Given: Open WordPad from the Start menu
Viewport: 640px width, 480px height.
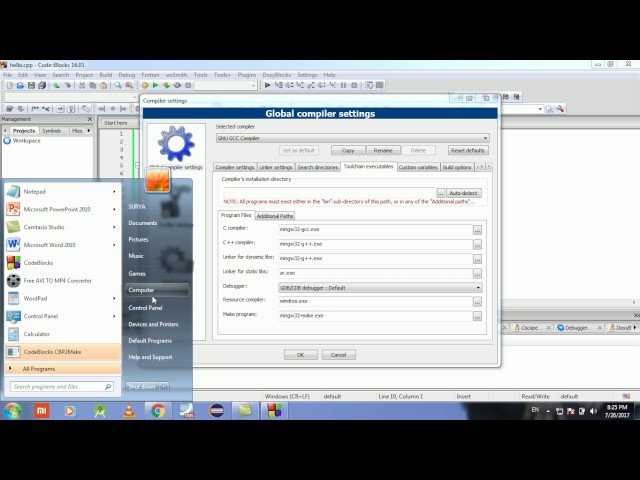Looking at the screenshot, I should tap(60, 298).
